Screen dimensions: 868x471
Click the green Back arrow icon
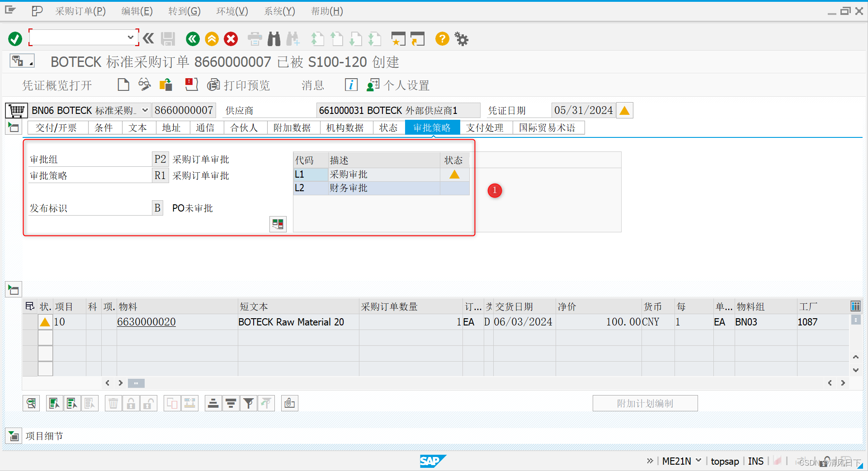(193, 39)
